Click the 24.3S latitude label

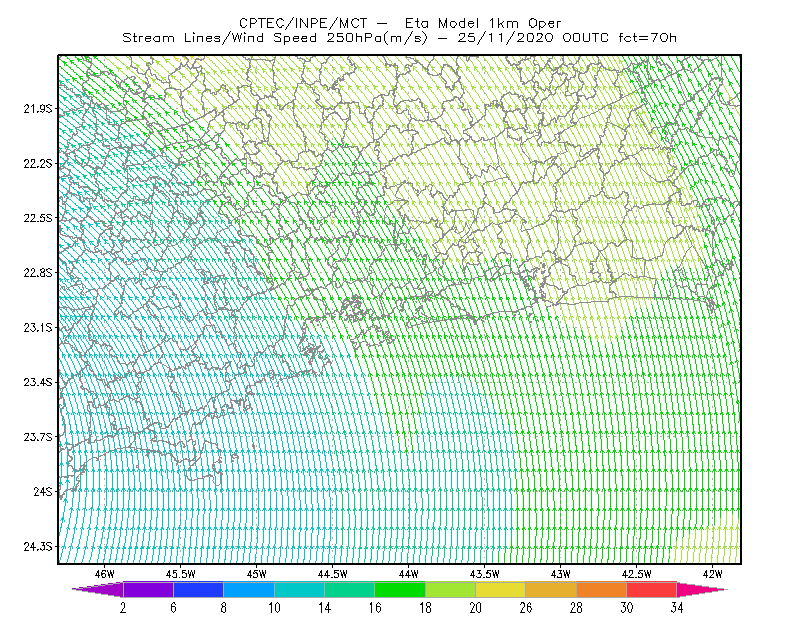[x=38, y=547]
